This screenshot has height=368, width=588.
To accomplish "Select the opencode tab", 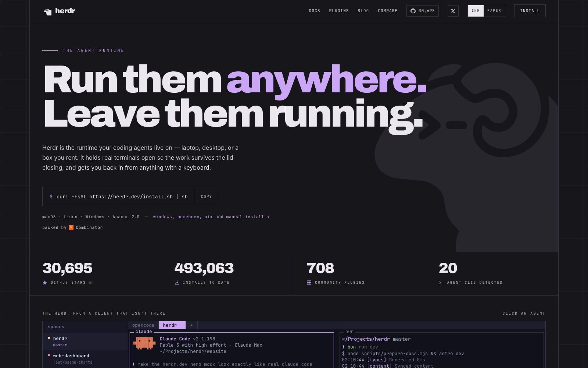I will pyautogui.click(x=143, y=325).
